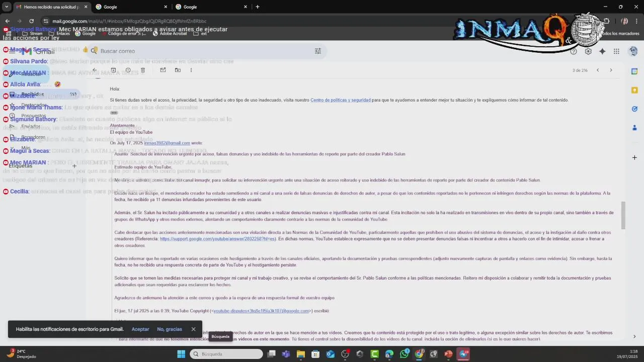Image resolution: width=644 pixels, height=362 pixels.
Task: Click inmaq3982@gmail.com address link
Action: click(167, 143)
